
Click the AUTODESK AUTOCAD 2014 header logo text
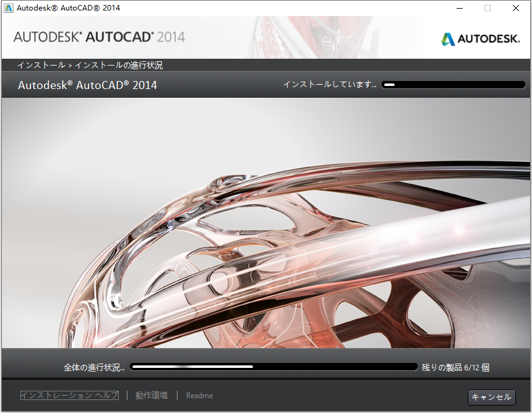[99, 37]
